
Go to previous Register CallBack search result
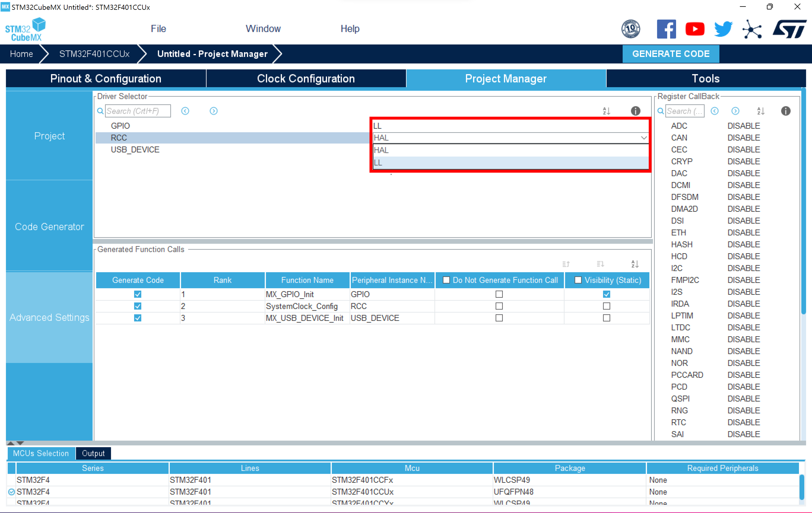[714, 111]
